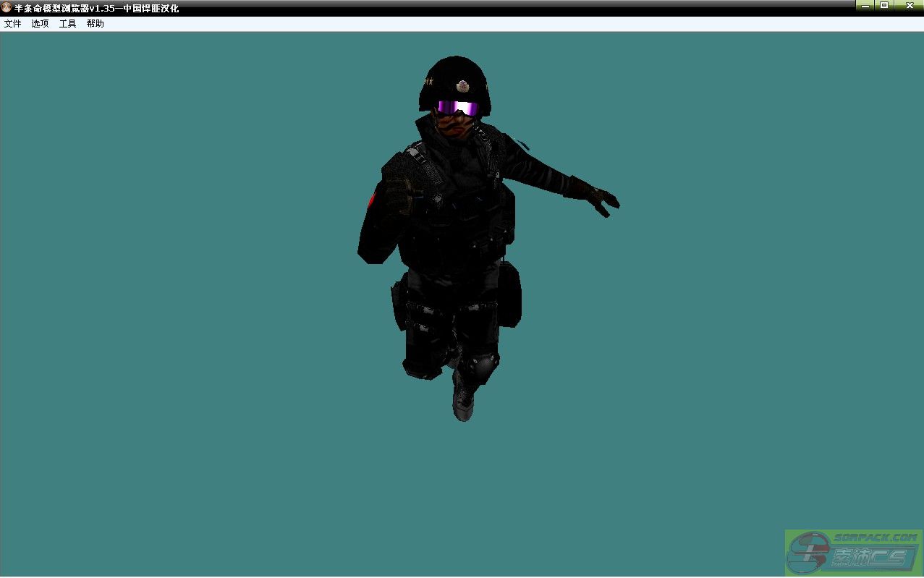924x578 pixels.
Task: Click the app icon in the title bar
Action: tap(7, 8)
